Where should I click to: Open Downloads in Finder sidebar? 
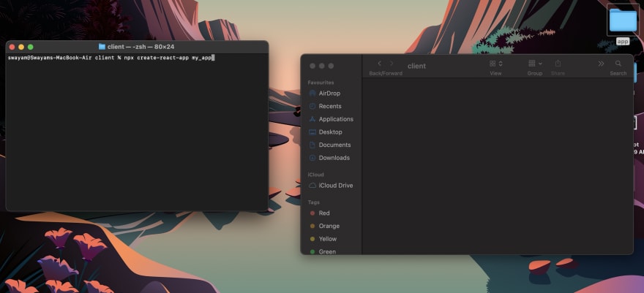(329, 158)
